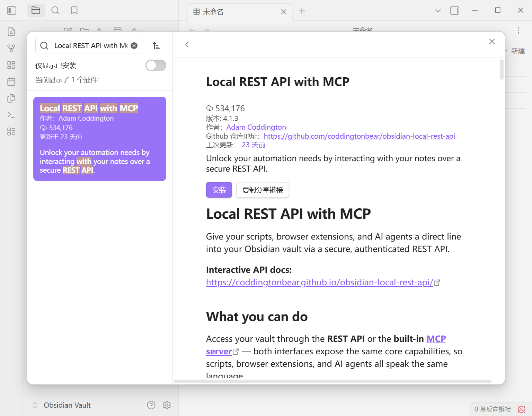Open graph view ribbon icon
This screenshot has width=532, height=416.
[11, 48]
